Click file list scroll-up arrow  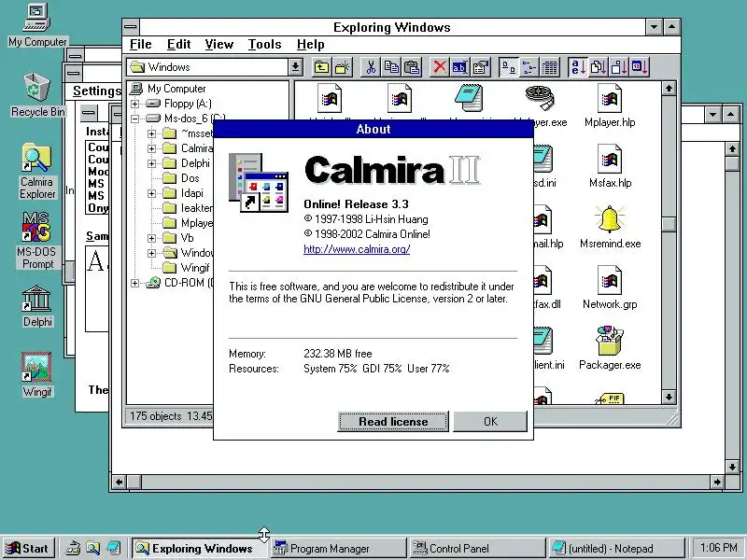pos(669,89)
